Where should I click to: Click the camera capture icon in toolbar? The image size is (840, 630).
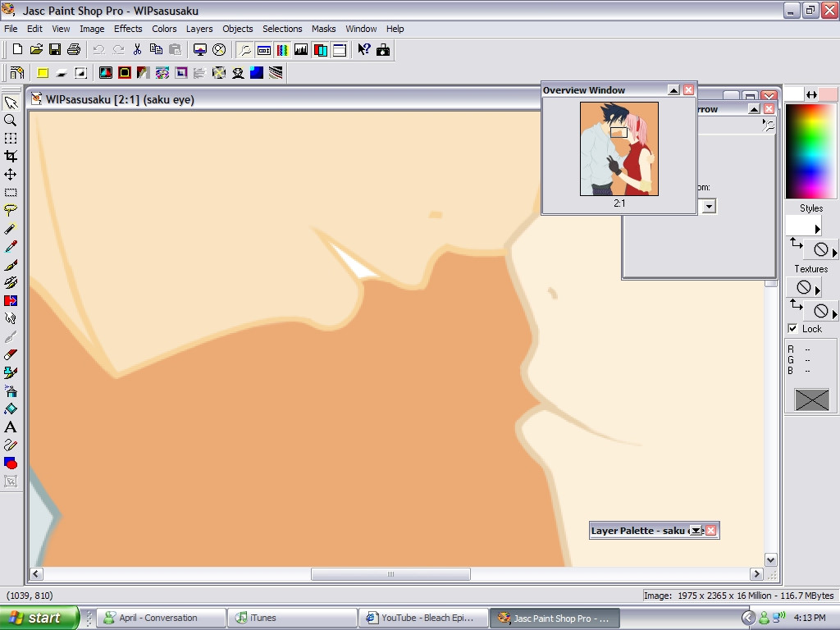click(x=383, y=50)
